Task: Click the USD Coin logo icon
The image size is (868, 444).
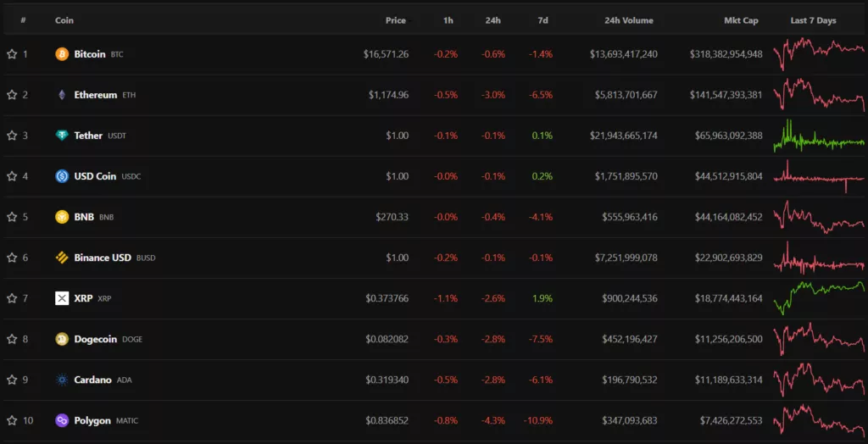Action: [62, 176]
